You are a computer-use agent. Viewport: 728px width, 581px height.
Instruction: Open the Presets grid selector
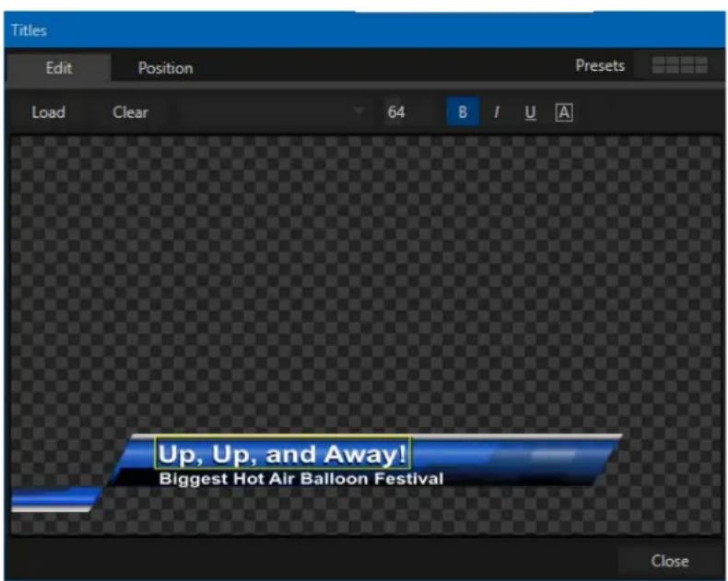679,65
